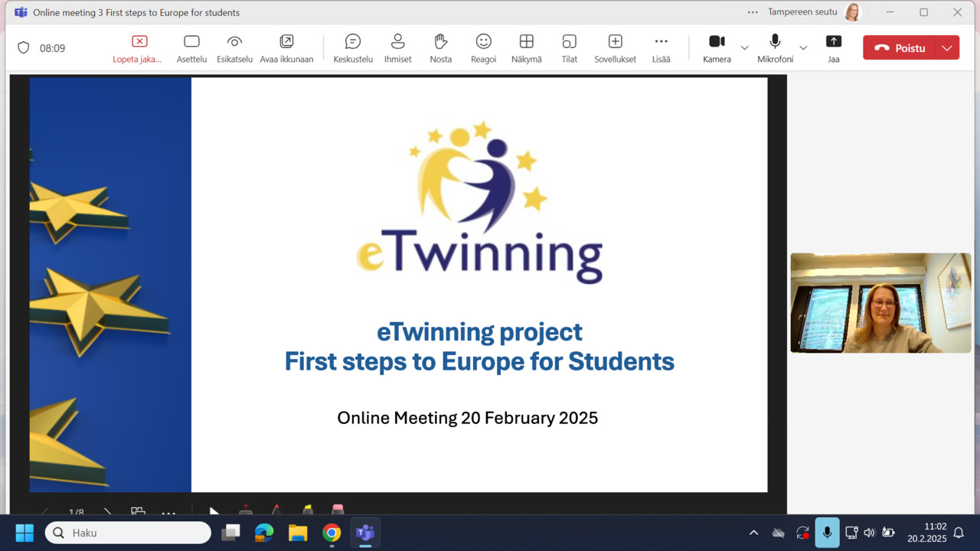Open title bar three-dots settings menu
Image resolution: width=980 pixels, height=551 pixels.
pos(753,12)
